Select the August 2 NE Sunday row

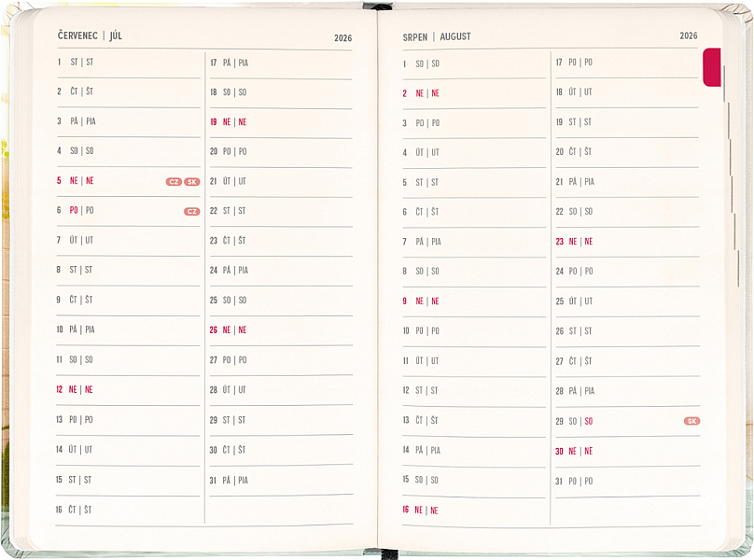474,93
